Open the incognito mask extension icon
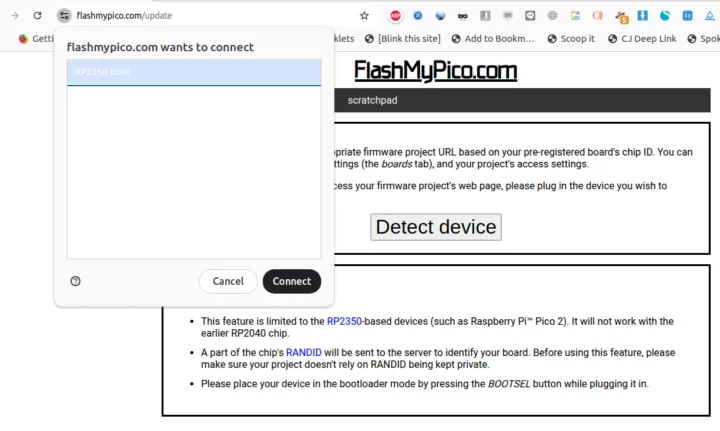The height and width of the screenshot is (431, 720). tap(462, 16)
